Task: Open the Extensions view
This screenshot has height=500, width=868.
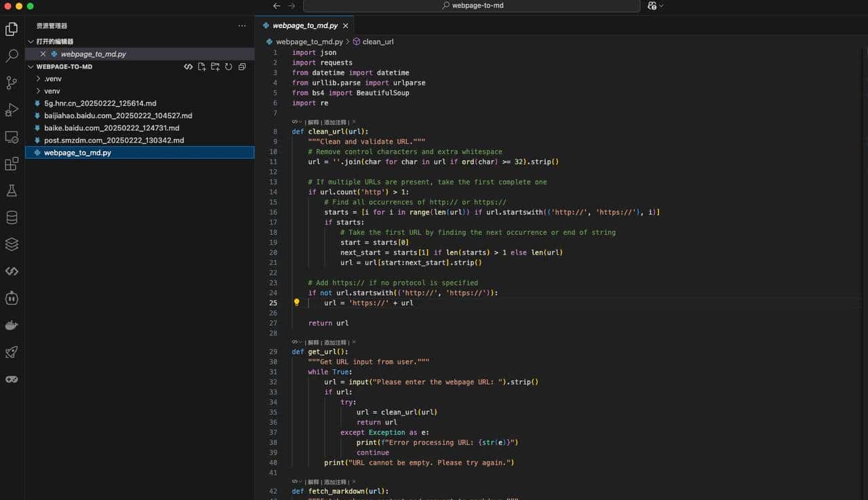Action: coord(11,163)
